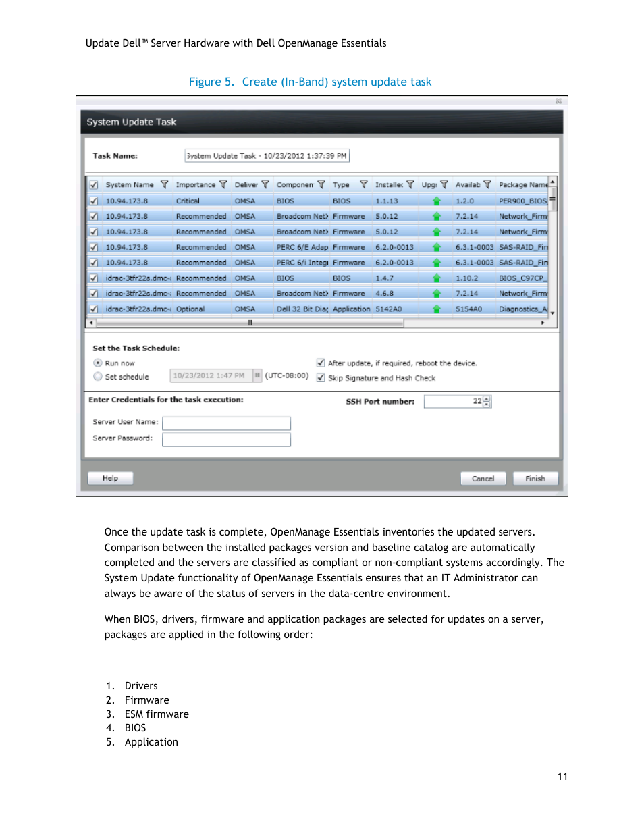Screen dimensions: 644x834
Task: Decrease the SSH port number stepper
Action: click(487, 405)
